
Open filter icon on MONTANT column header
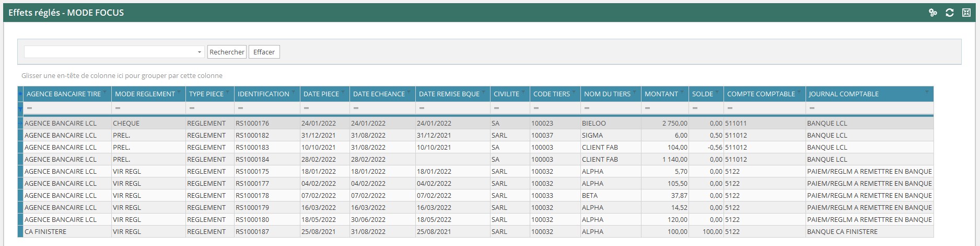coord(682,92)
